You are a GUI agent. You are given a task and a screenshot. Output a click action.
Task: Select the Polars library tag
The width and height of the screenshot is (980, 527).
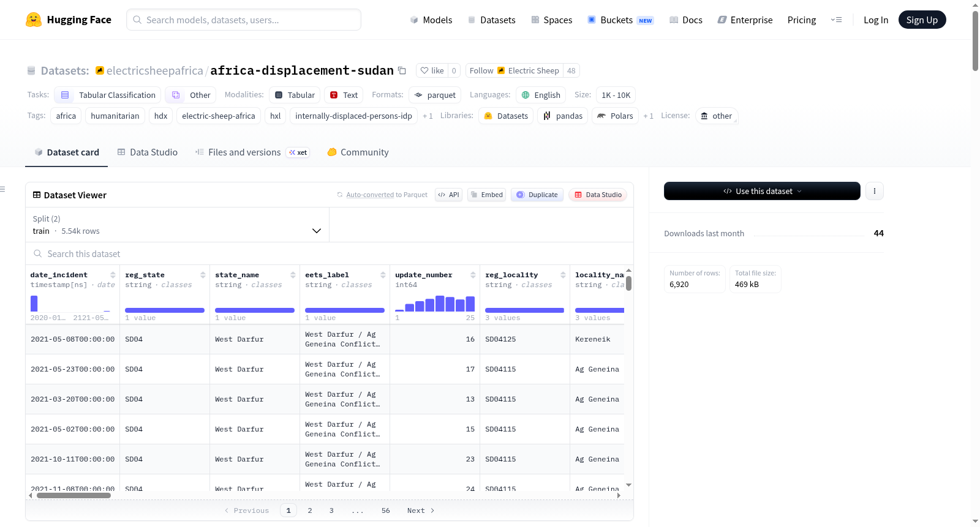click(x=615, y=116)
